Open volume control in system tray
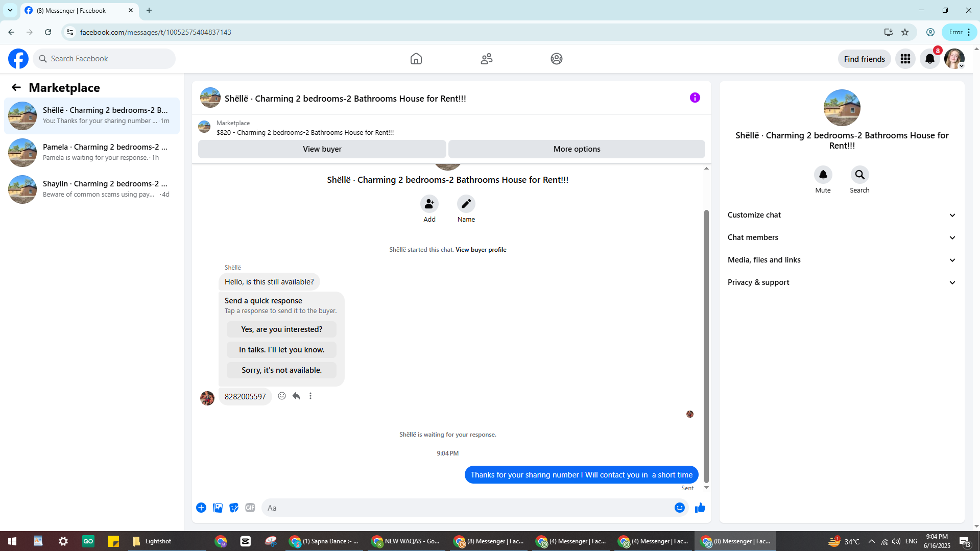The image size is (980, 551). [896, 541]
